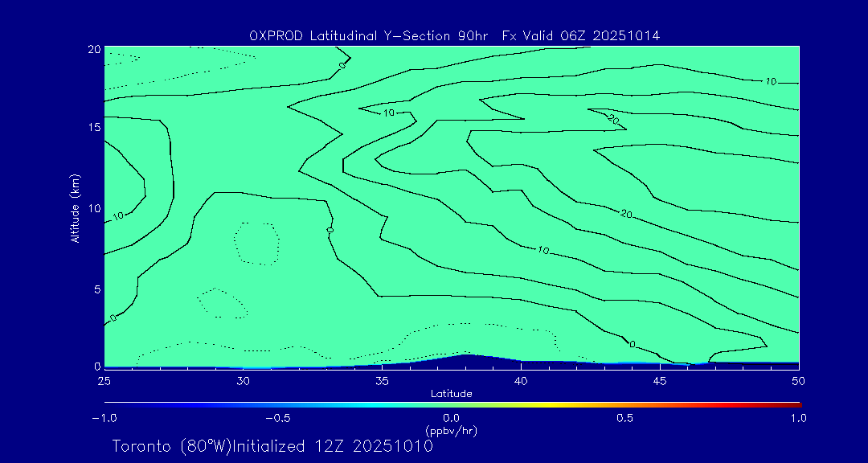This screenshot has width=868, height=463.
Task: Click contour label 0 near latitude 33 at 8 km
Action: coord(330,229)
